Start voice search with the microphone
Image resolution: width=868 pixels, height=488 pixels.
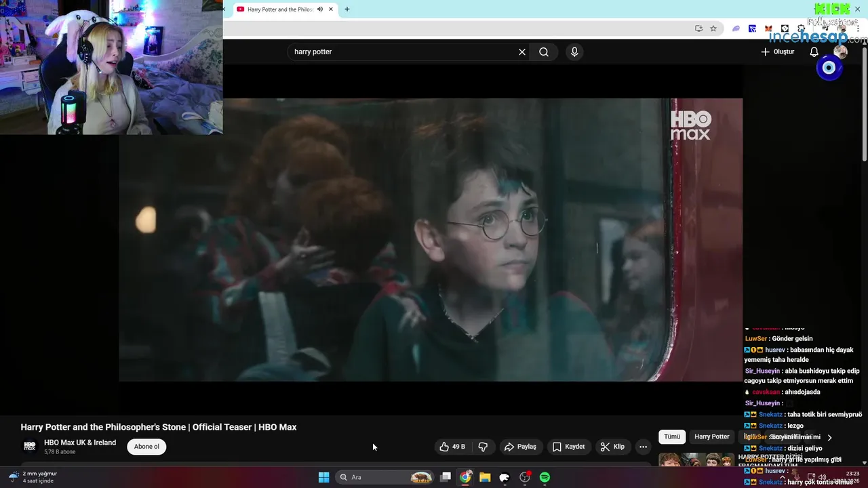[x=574, y=52]
